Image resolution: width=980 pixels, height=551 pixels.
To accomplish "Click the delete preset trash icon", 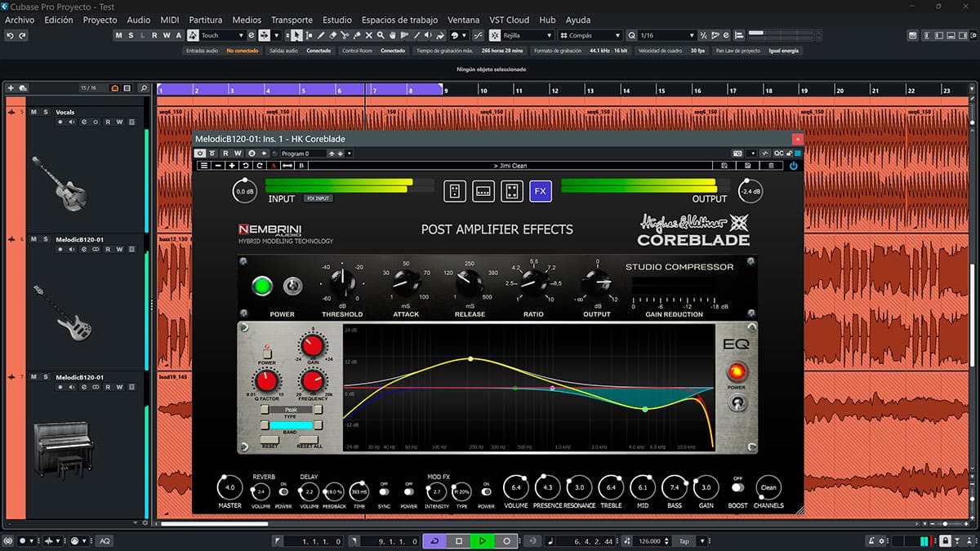I will coord(771,166).
